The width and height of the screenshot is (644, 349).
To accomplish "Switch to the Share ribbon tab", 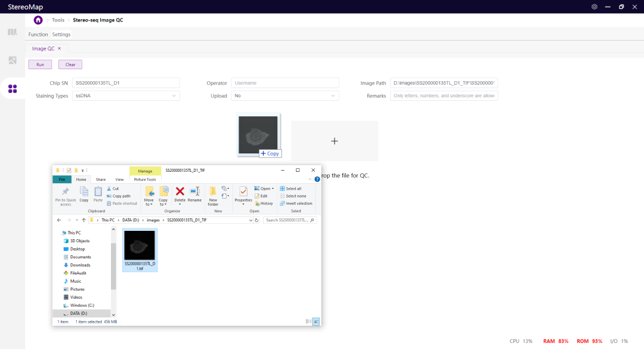I will (101, 179).
